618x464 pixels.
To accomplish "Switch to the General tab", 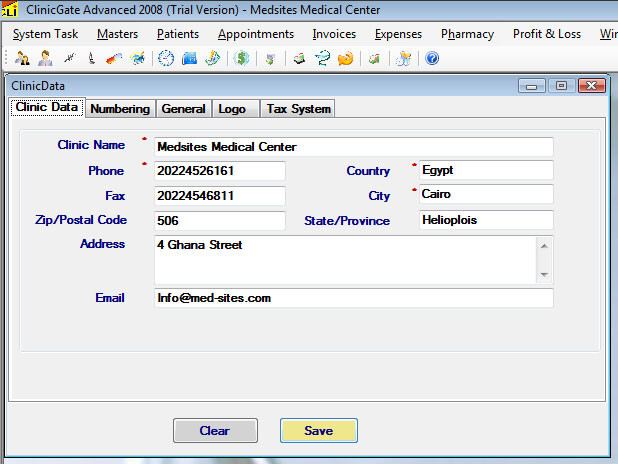I will (184, 109).
